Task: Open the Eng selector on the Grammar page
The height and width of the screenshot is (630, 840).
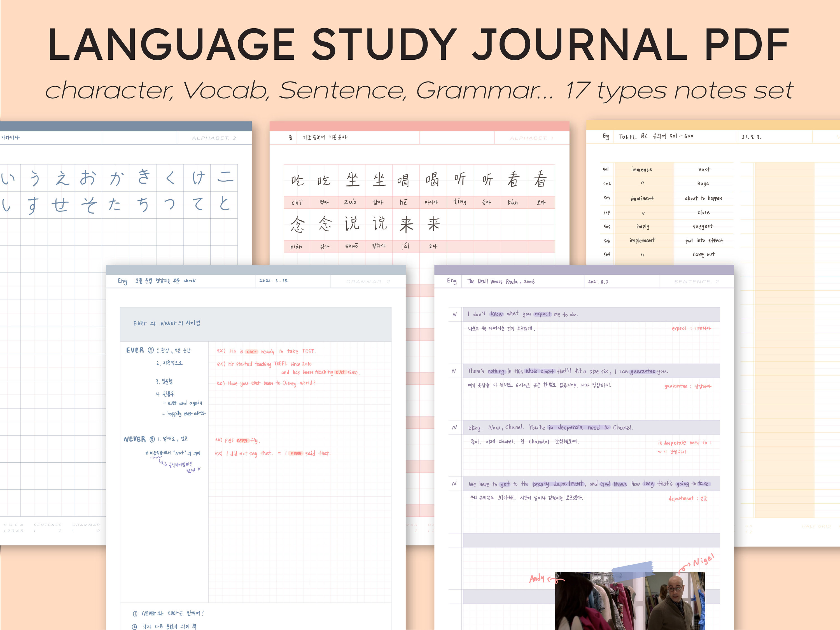Action: (122, 281)
